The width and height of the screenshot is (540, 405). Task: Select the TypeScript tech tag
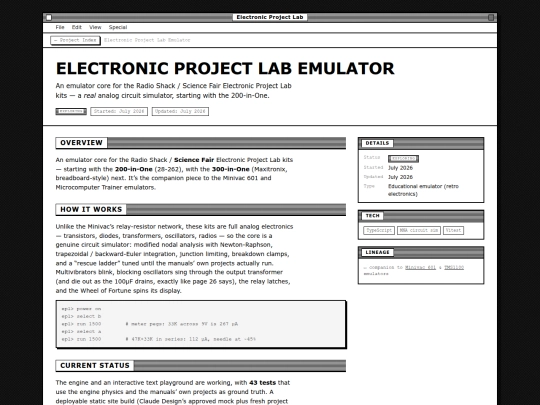[379, 230]
